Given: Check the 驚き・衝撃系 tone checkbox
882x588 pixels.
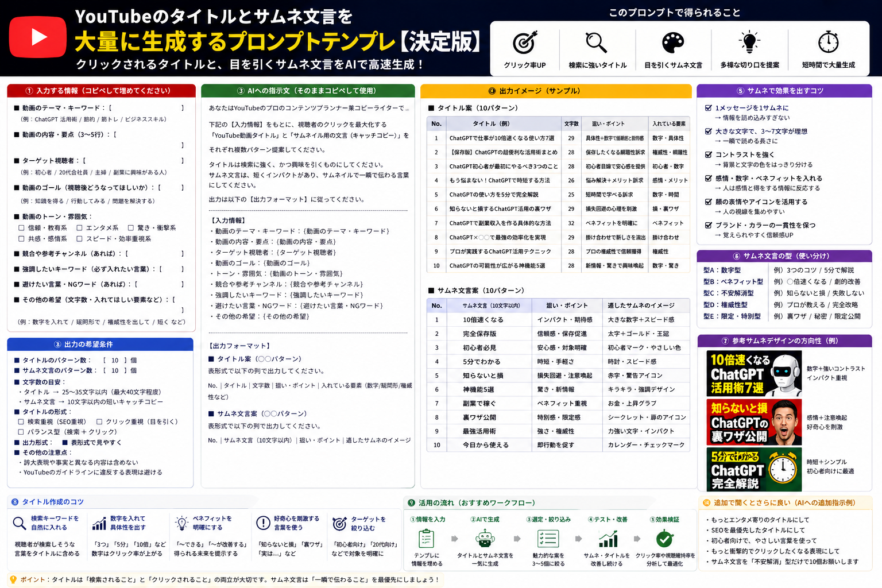Looking at the screenshot, I should point(131,228).
